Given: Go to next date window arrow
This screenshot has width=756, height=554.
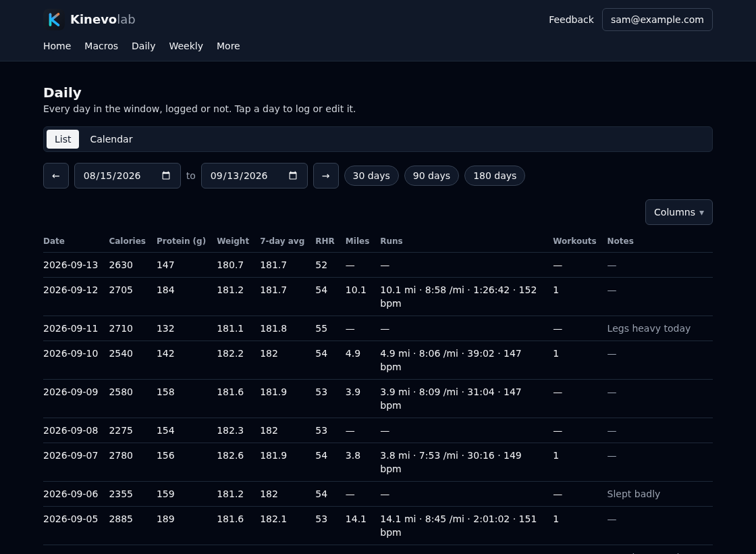Looking at the screenshot, I should pos(326,176).
